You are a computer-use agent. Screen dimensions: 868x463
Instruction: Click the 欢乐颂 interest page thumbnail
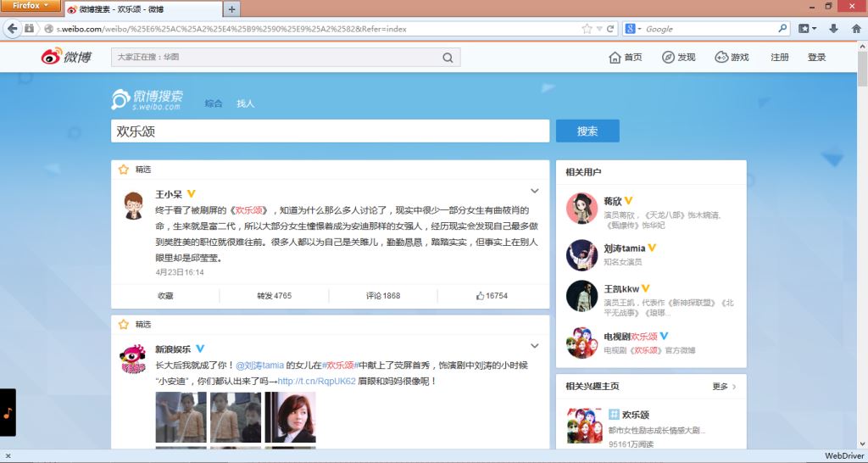click(x=585, y=425)
